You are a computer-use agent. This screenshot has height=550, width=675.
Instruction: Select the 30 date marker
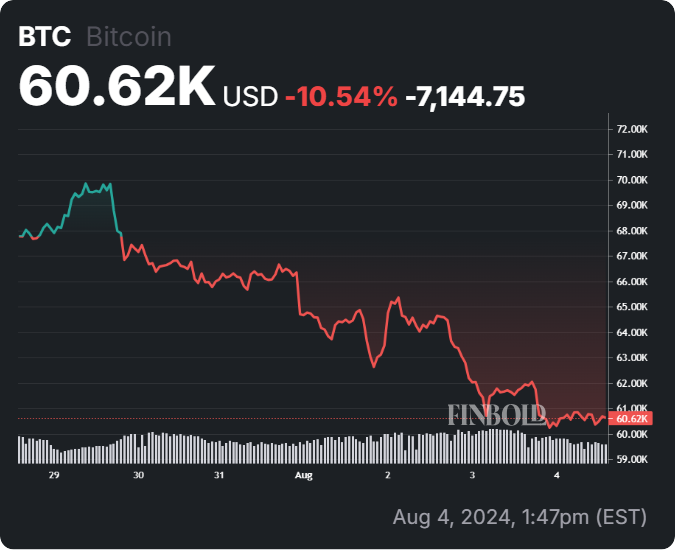click(x=138, y=476)
